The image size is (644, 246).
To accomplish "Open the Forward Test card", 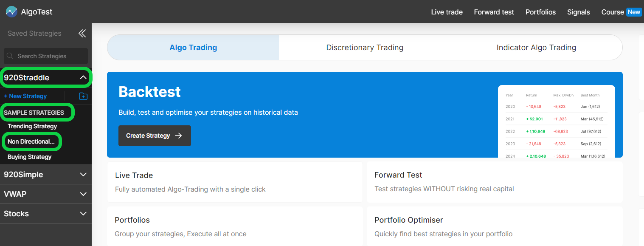I will (x=495, y=182).
